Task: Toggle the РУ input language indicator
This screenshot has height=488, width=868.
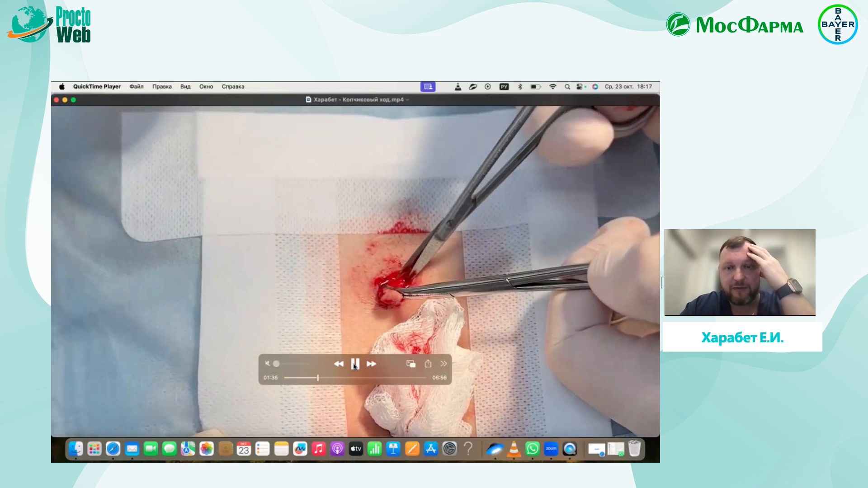Action: (x=504, y=87)
